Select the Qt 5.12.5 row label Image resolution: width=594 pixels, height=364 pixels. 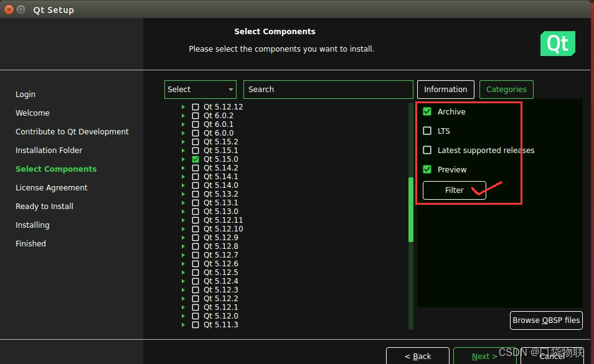[x=221, y=273]
